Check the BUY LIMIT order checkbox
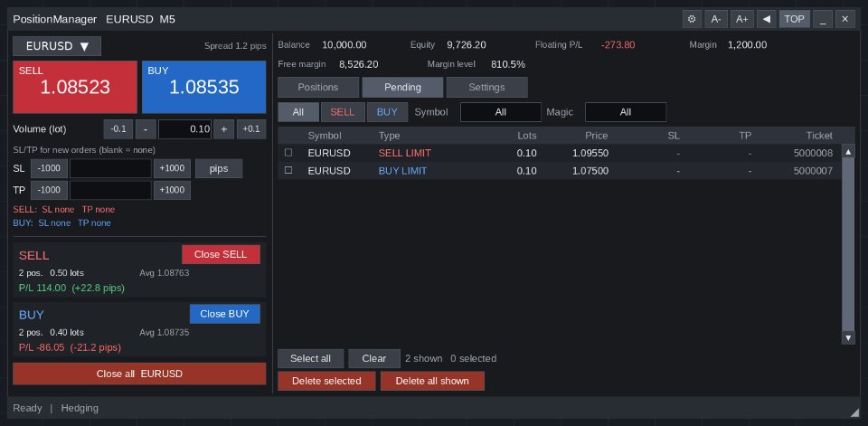868x426 pixels. [x=288, y=171]
